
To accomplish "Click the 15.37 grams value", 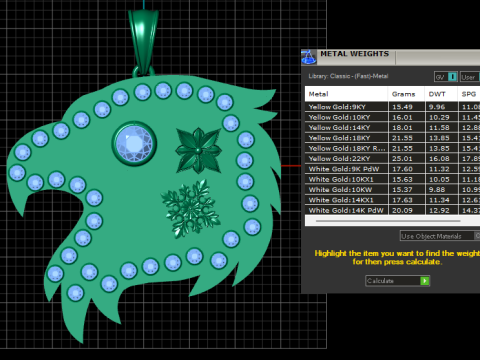I will coord(402,189).
